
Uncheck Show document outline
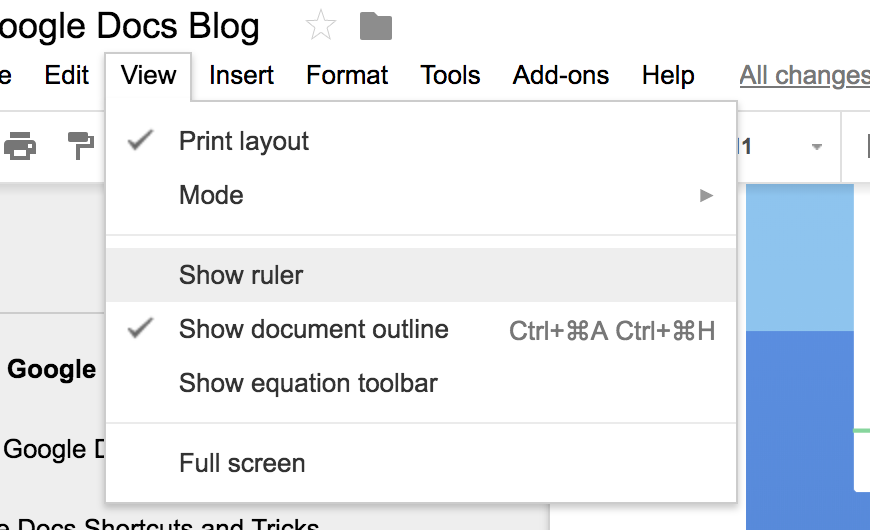(x=313, y=330)
